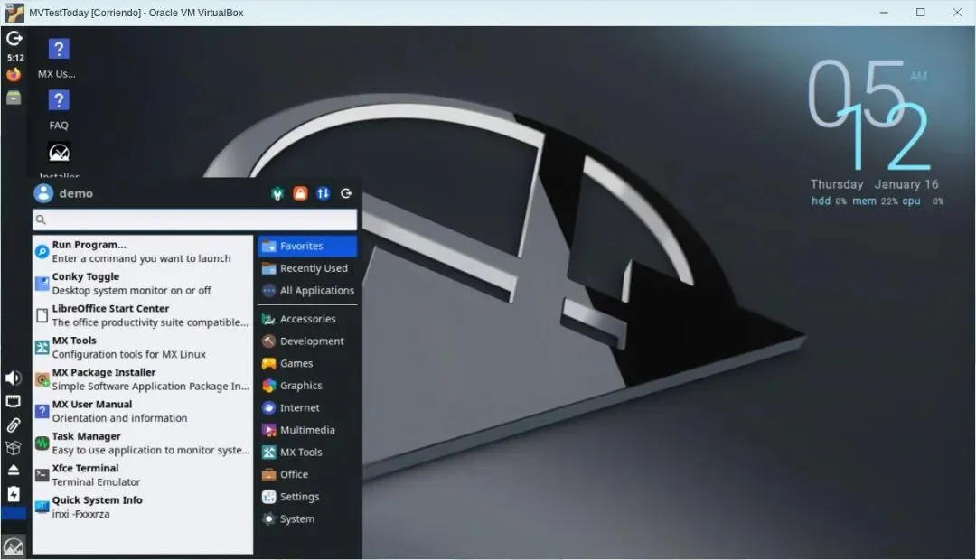Viewport: 976px width, 560px height.
Task: Open Firefox from the left panel
Action: click(x=13, y=75)
